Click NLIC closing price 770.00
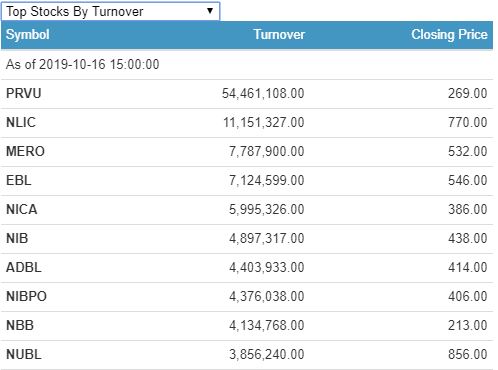 (468, 122)
